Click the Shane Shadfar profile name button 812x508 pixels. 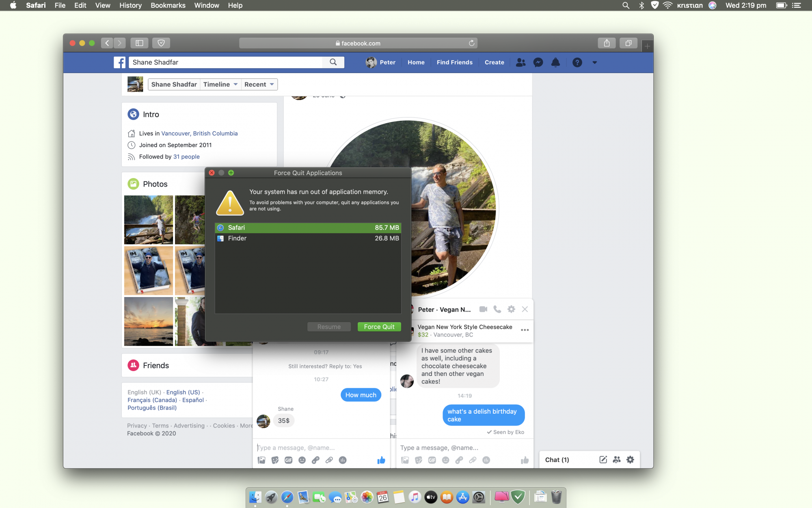click(x=174, y=85)
